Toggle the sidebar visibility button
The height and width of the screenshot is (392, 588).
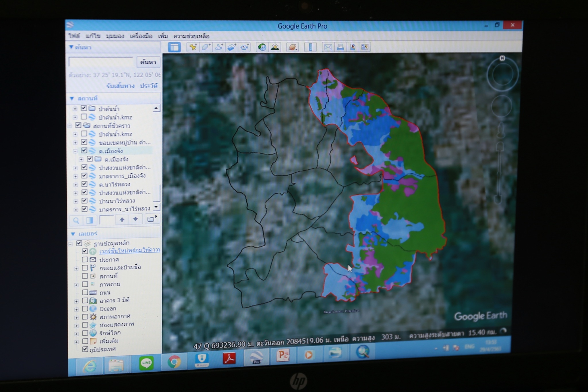point(174,47)
